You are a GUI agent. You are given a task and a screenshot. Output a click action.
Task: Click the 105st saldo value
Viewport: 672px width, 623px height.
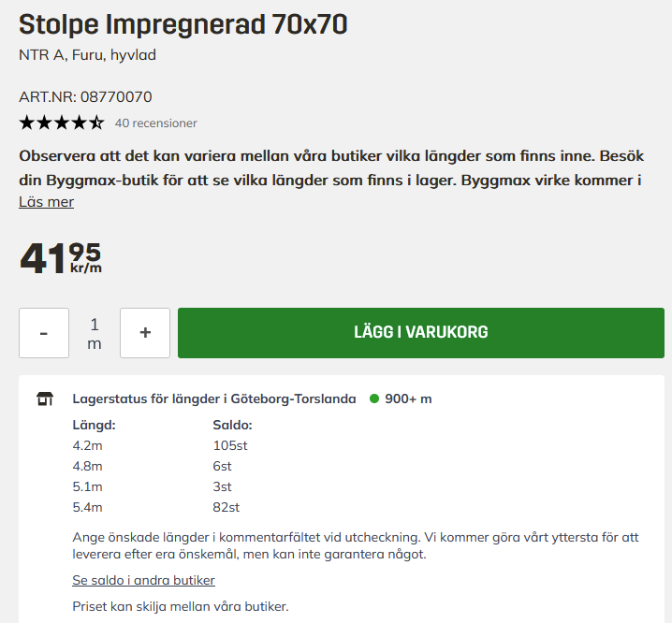coord(230,445)
